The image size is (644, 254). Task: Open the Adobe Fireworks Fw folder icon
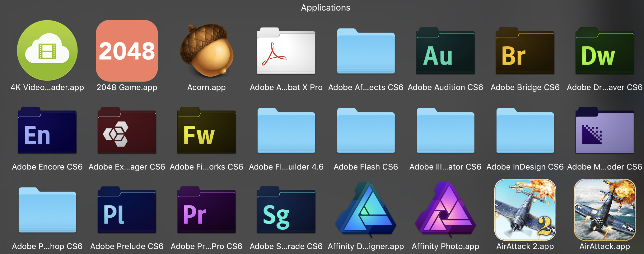pos(207,130)
